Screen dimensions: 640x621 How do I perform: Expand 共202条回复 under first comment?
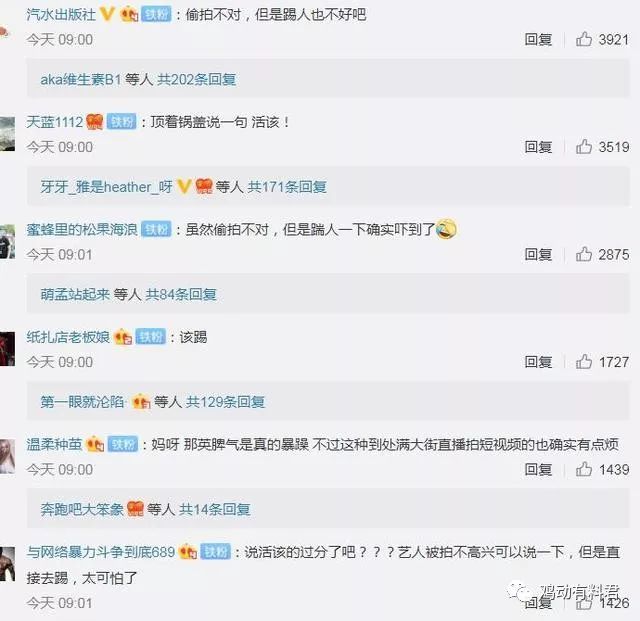(197, 79)
